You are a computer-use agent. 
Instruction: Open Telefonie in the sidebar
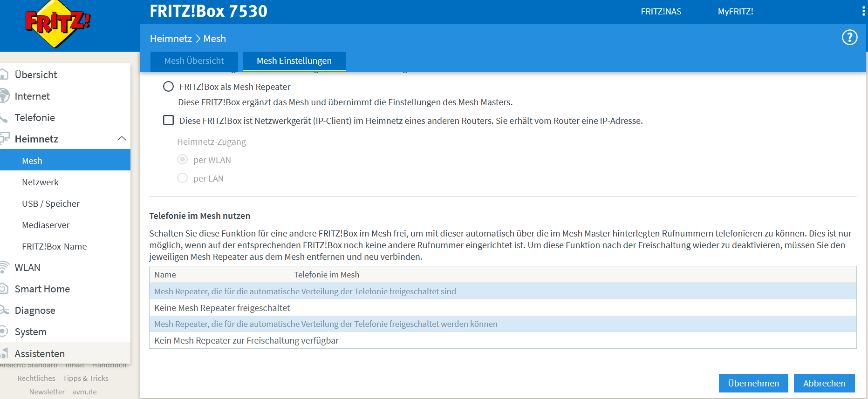click(x=35, y=117)
